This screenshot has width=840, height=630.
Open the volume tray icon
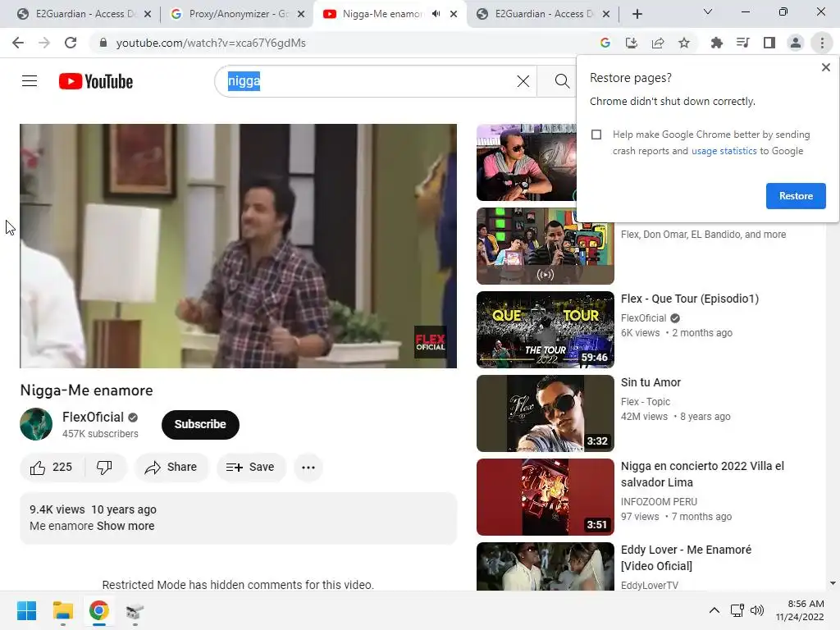pyautogui.click(x=757, y=610)
